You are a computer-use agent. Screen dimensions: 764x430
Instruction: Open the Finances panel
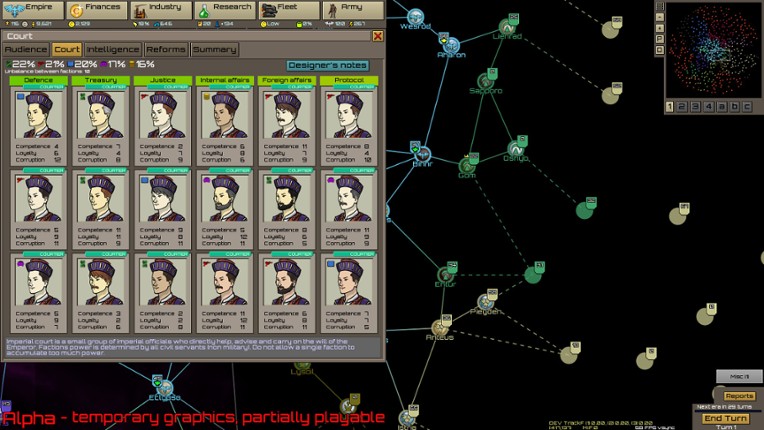point(97,10)
